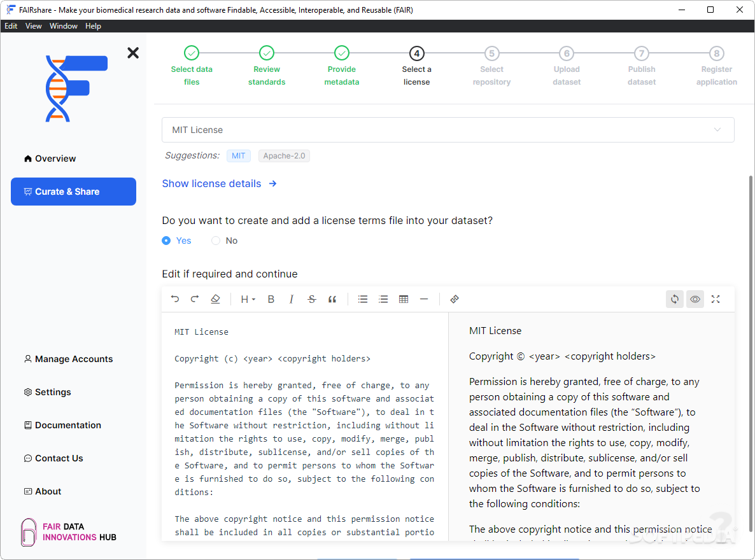Click step 6 Upload dataset

[x=567, y=66]
